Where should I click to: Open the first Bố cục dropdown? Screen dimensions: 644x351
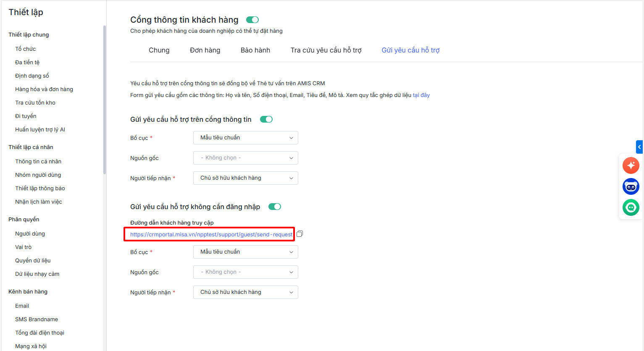coord(245,138)
